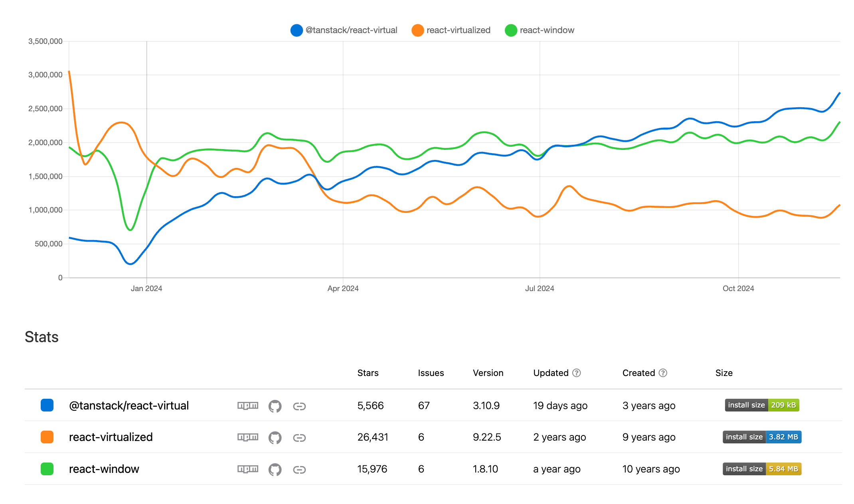The image size is (854, 504).
Task: Open npm page for react-window
Action: (248, 469)
